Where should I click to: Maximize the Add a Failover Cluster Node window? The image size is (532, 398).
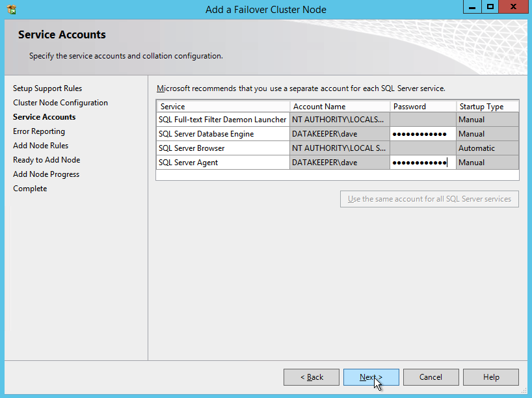tap(490, 7)
